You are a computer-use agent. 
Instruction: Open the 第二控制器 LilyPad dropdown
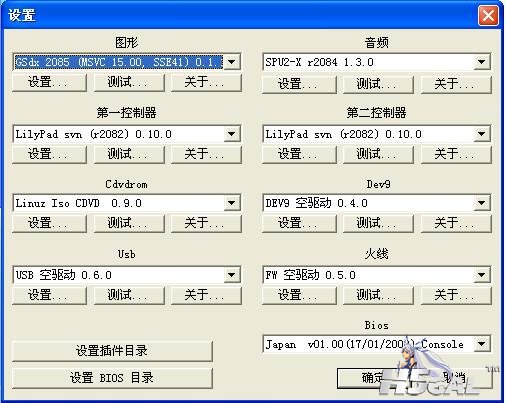[x=482, y=134]
